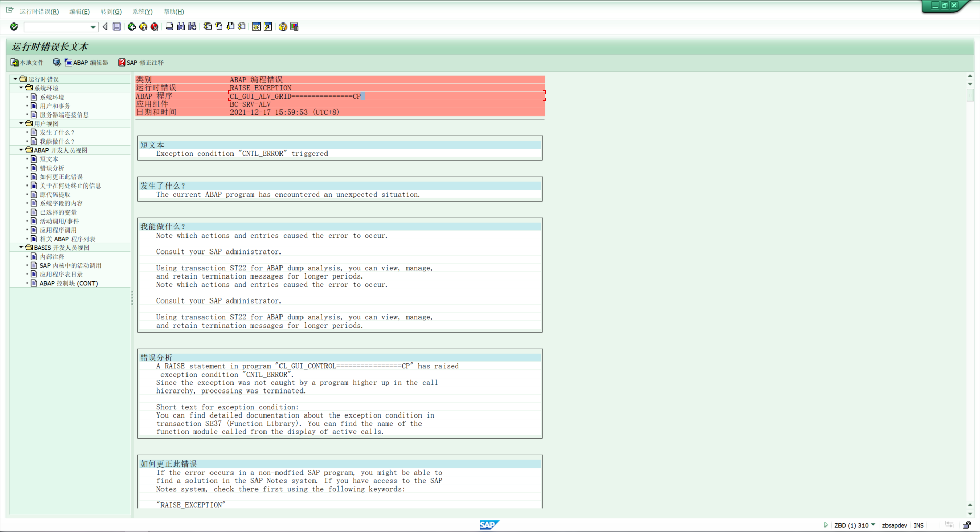980x532 pixels.
Task: Click the Save diskette icon
Action: click(x=116, y=27)
